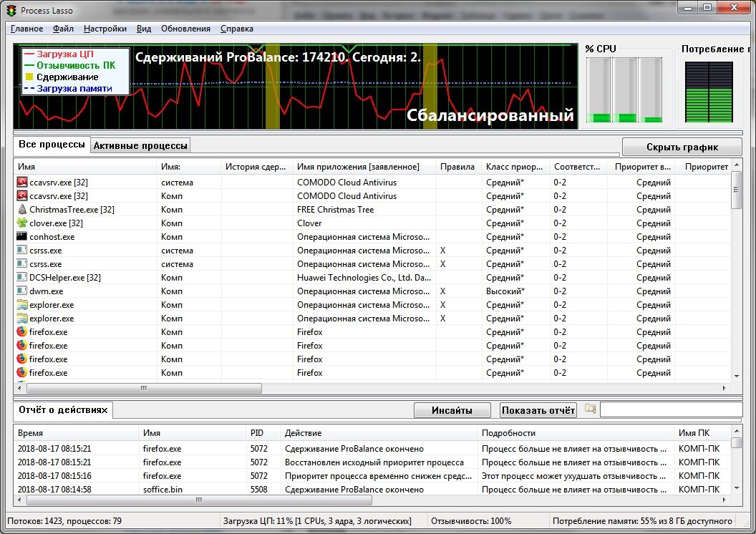The height and width of the screenshot is (534, 756).
Task: Click the dwm.exe process icon
Action: pos(21,291)
